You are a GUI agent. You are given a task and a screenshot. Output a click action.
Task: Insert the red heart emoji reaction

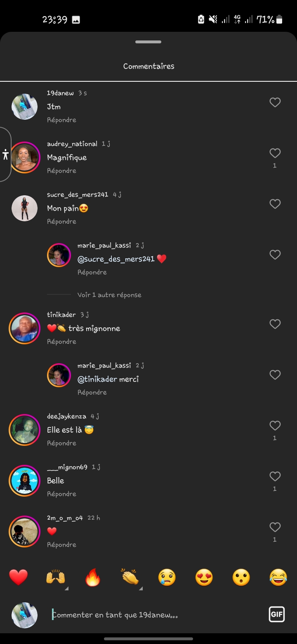point(19,577)
